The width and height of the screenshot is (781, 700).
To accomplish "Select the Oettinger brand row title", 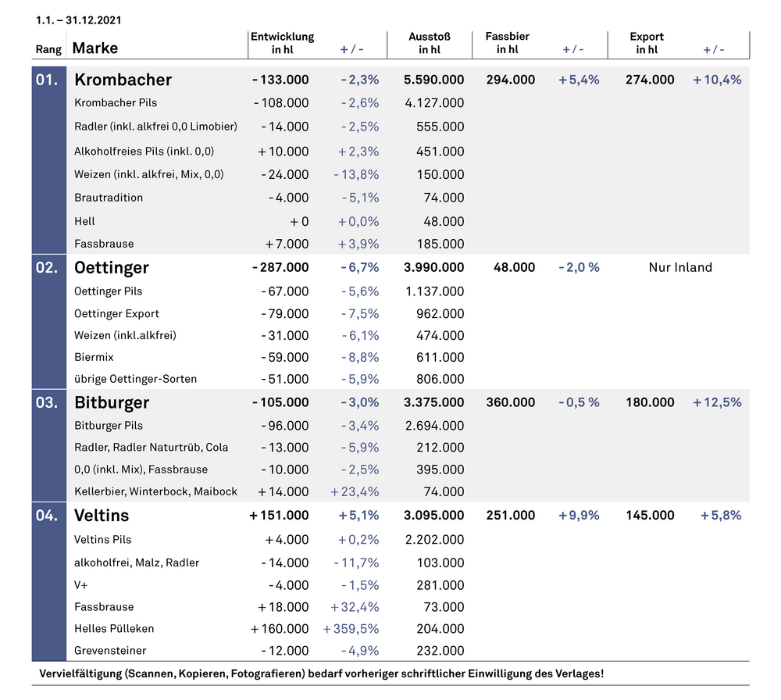I will point(111,268).
